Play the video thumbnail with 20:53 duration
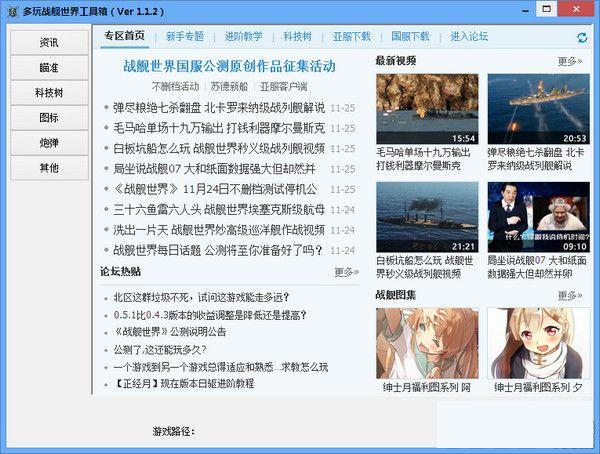The width and height of the screenshot is (600, 454). point(538,109)
